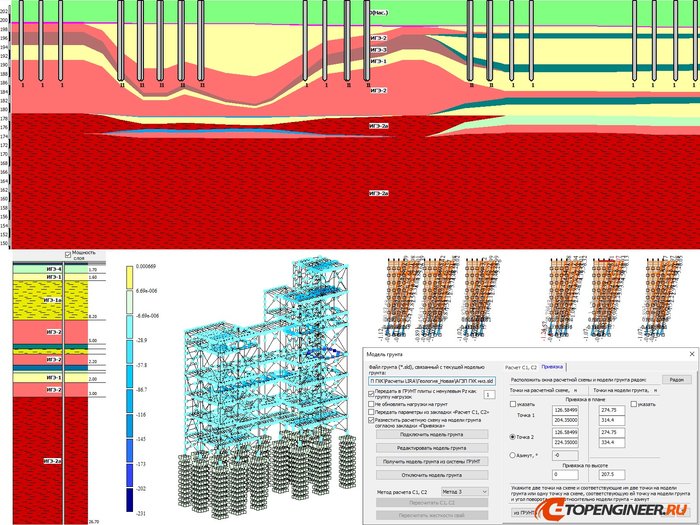Click the soil file path field ending in .sld
700x525 pixels.
coord(432,381)
